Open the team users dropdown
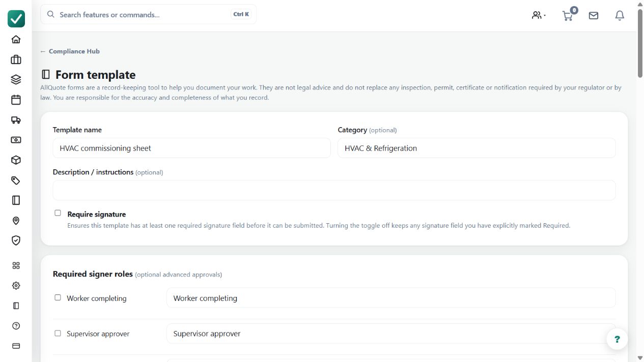 [x=539, y=15]
